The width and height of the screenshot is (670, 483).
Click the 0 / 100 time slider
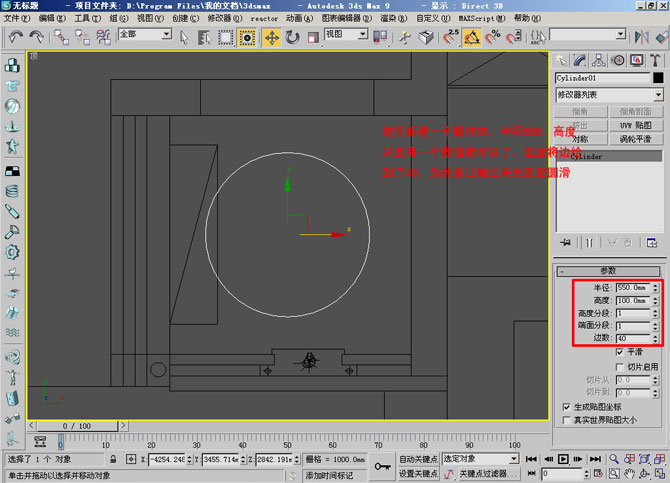coord(77,426)
